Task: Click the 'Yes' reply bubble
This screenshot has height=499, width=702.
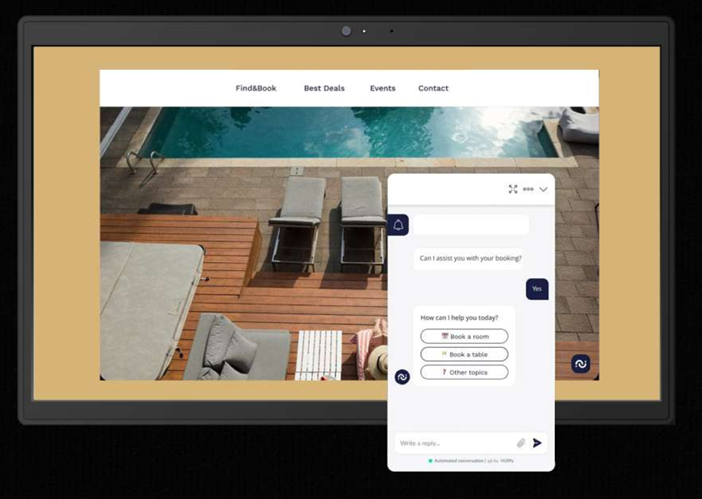Action: [x=537, y=288]
